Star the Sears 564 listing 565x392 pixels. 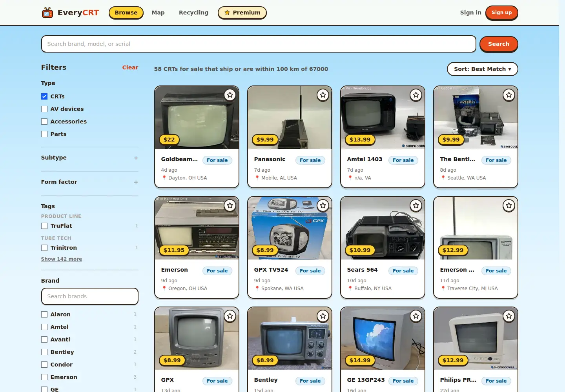tap(416, 205)
